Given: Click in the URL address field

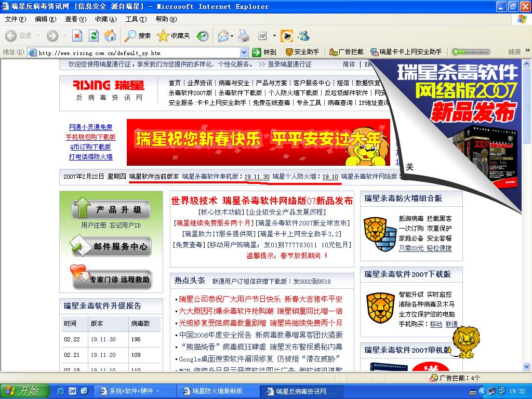Looking at the screenshot, I should (138, 53).
